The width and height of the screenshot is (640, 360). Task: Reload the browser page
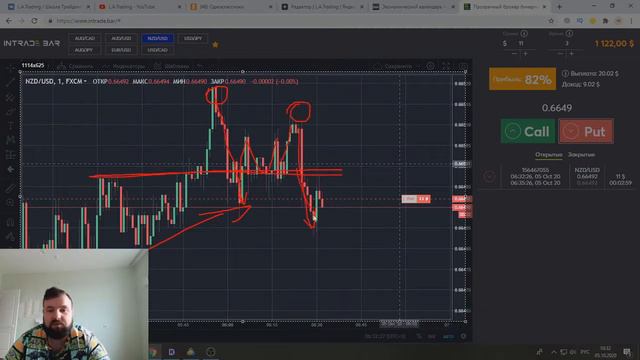[x=34, y=21]
